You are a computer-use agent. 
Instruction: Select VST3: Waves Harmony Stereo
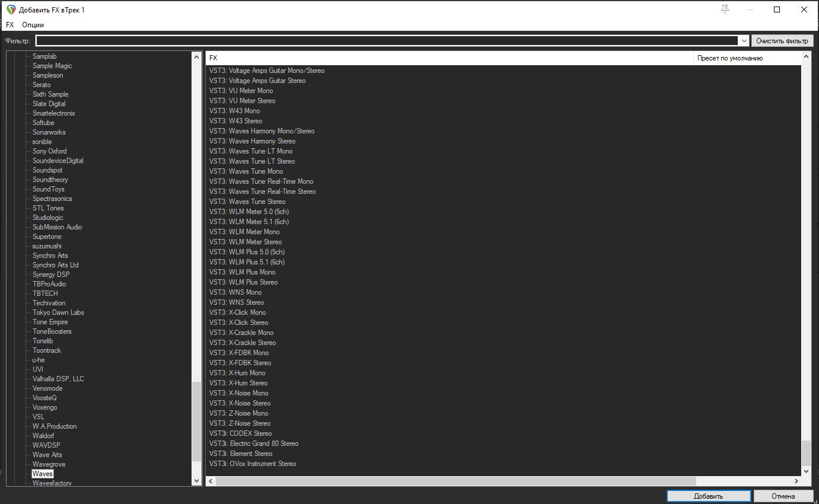252,141
